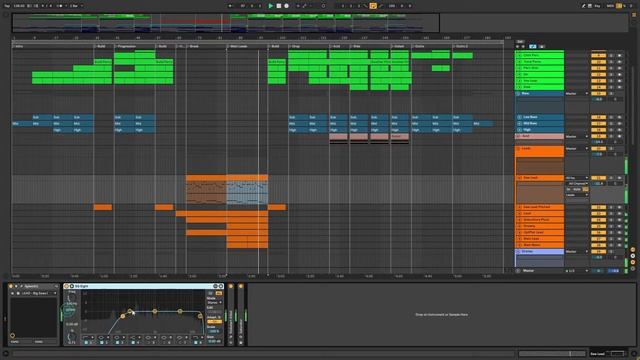Open the EQ Eight Stereo mode dropdown
This screenshot has height=360, width=640.
click(x=214, y=302)
